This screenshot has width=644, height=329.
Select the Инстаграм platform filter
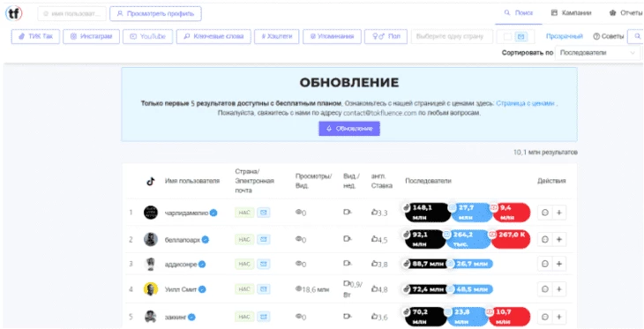pyautogui.click(x=91, y=36)
